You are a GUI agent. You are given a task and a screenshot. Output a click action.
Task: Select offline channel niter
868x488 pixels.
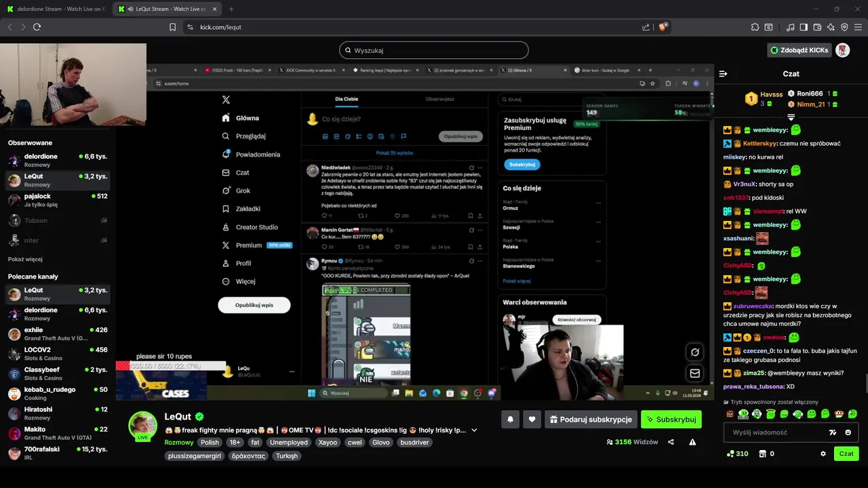58,240
